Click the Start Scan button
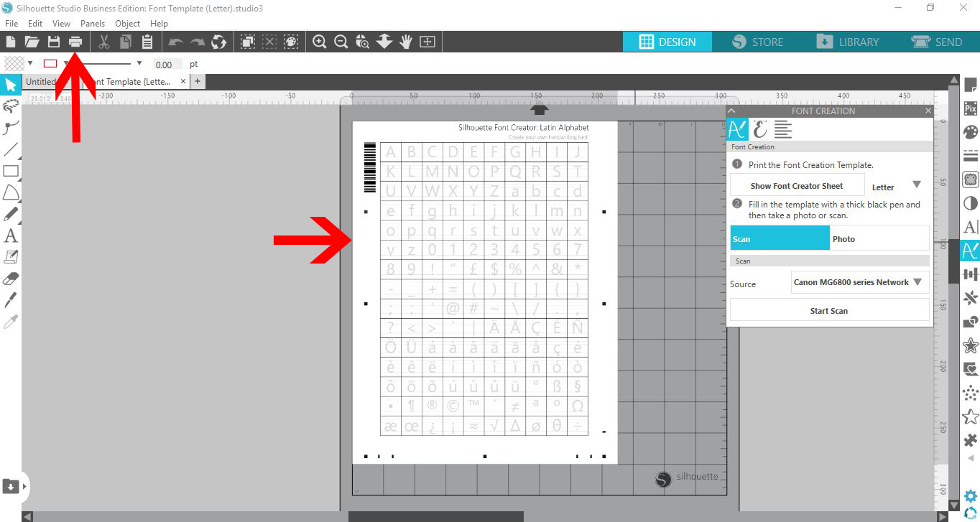This screenshot has width=980, height=522. 829,310
